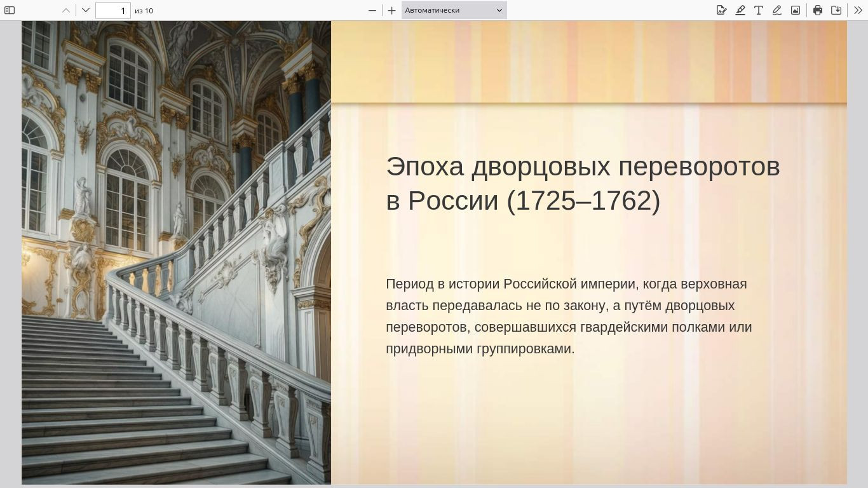
Task: Go to the previous page
Action: tap(66, 10)
